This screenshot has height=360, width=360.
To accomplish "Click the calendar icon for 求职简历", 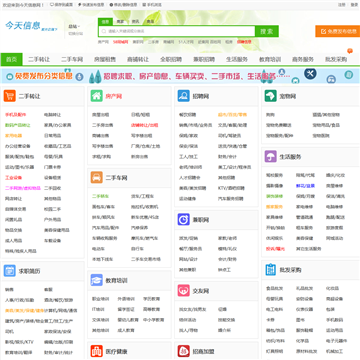I will pyautogui.click(x=10, y=271).
